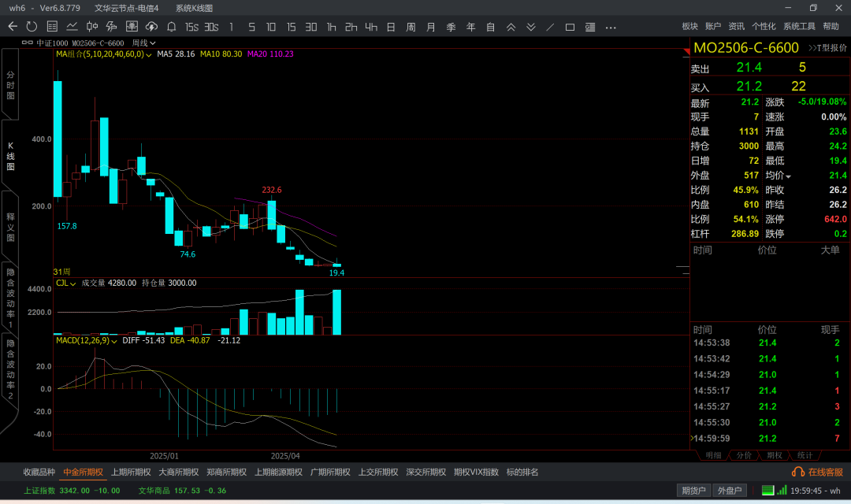Screen dimensions: 851x504
Task: Select the 分时图 side tab
Action: 10,84
